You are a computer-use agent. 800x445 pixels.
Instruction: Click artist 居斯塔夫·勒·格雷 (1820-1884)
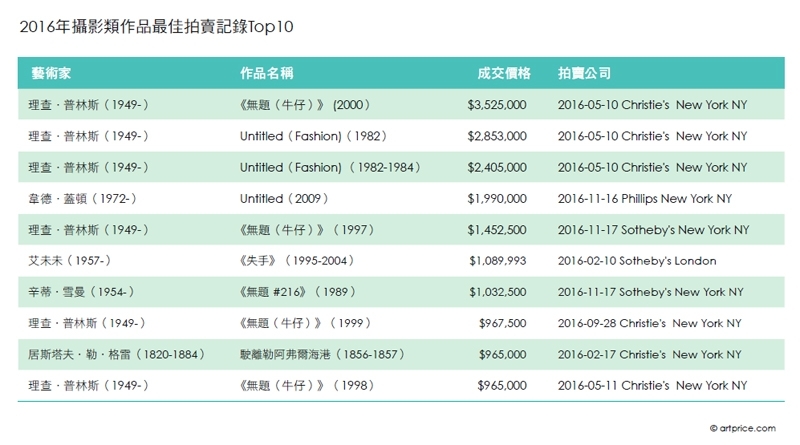[x=117, y=354]
